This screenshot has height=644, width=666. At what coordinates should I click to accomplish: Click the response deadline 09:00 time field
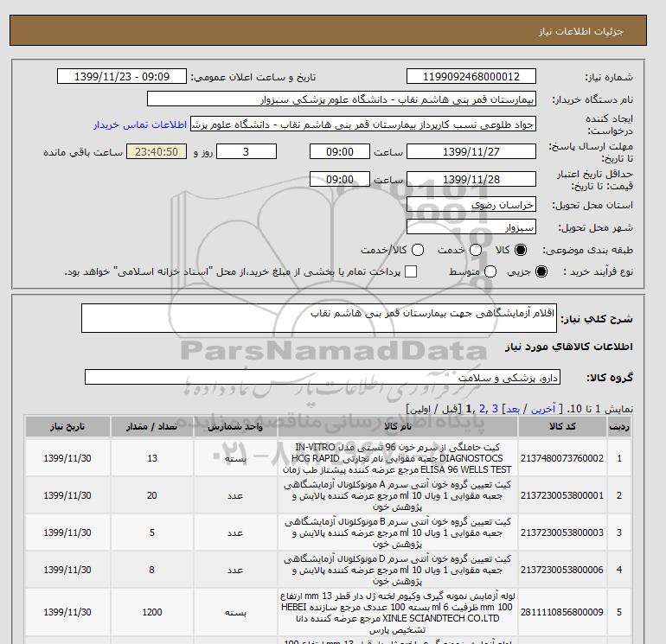pyautogui.click(x=340, y=151)
